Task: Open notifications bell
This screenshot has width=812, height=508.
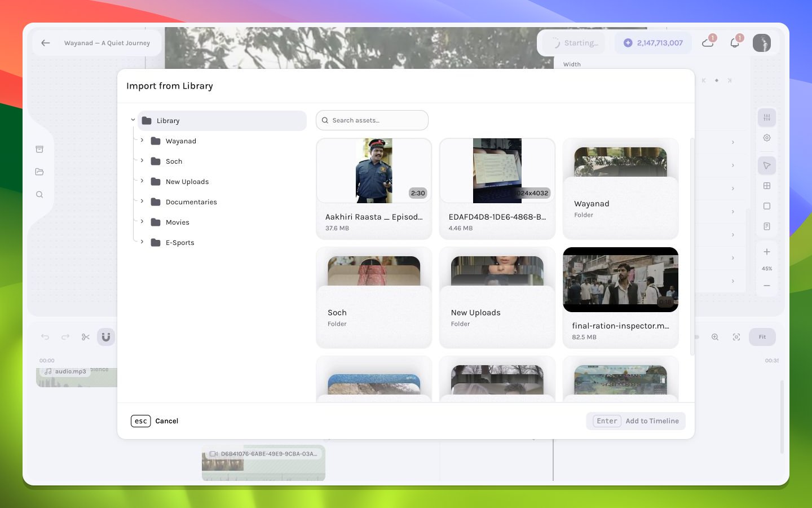Action: tap(735, 43)
